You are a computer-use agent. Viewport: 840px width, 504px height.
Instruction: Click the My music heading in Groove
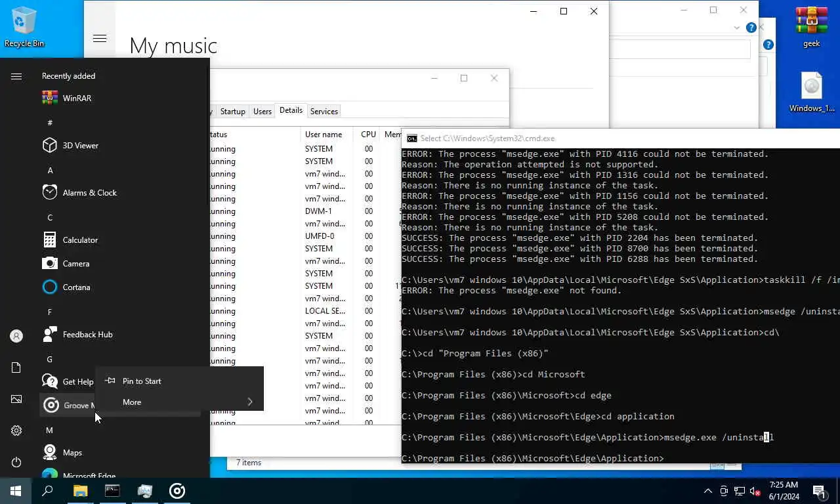pos(173,45)
